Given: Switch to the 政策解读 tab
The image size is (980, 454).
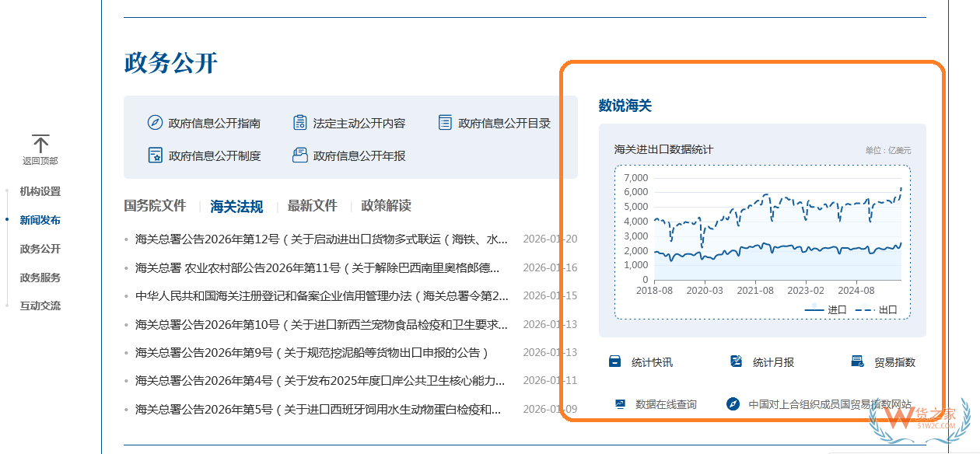Looking at the screenshot, I should [387, 205].
